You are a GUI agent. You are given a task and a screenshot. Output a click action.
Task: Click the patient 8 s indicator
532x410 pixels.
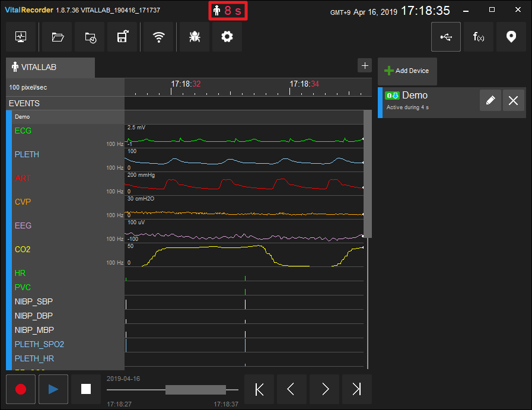pyautogui.click(x=228, y=11)
